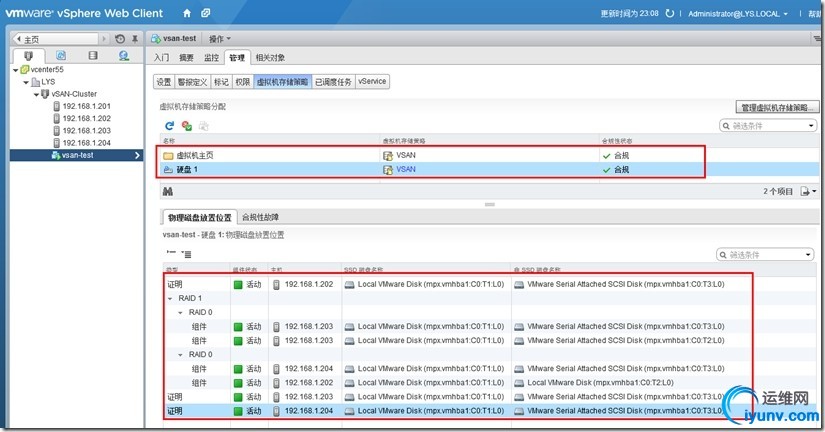Collapse the LYS datacenter tree node
Image resolution: width=825 pixels, height=432 pixels.
pos(26,83)
